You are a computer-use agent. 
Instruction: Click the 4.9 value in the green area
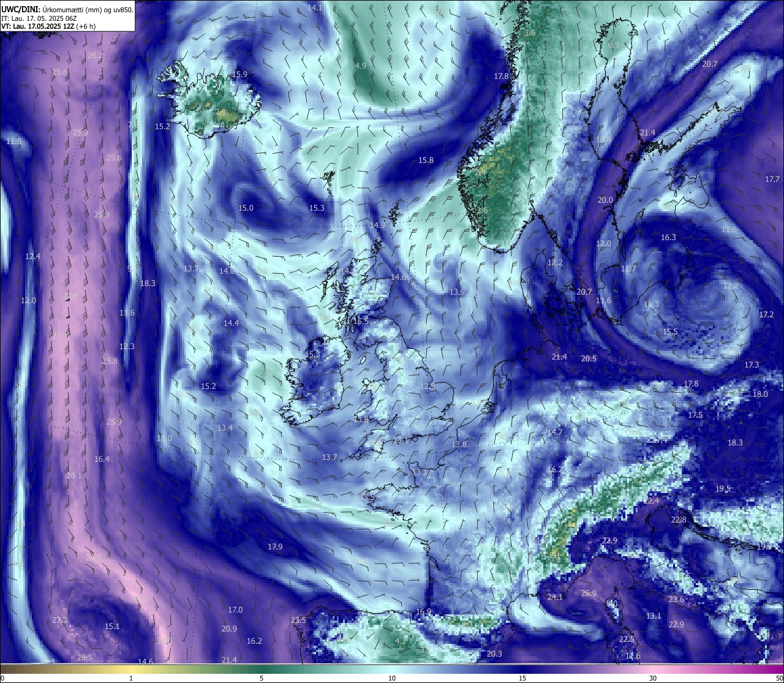click(361, 66)
